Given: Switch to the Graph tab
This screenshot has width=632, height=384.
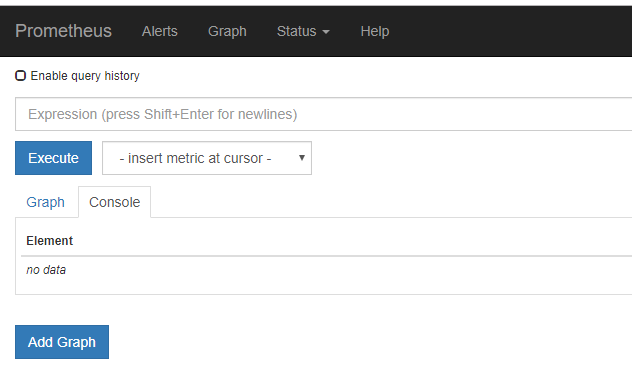Looking at the screenshot, I should click(46, 202).
